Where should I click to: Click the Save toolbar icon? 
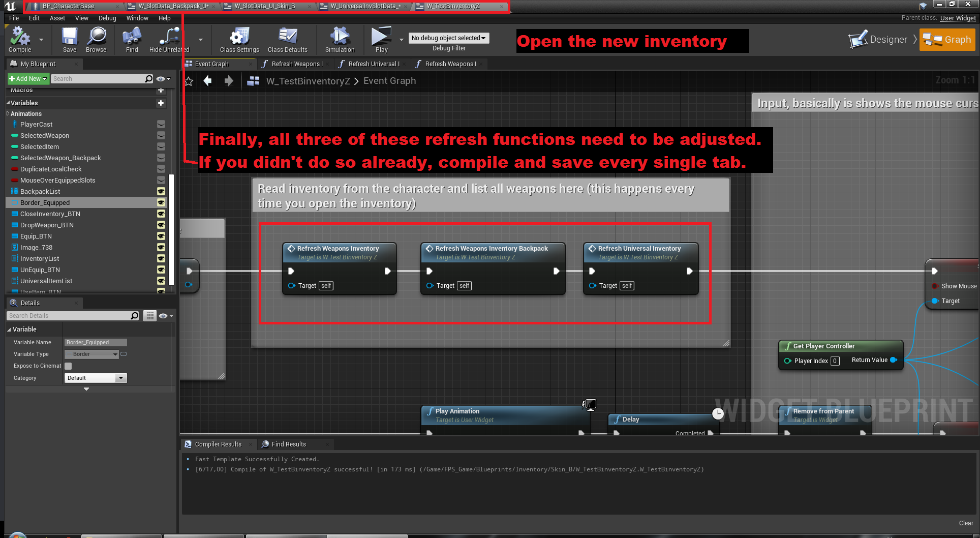[x=70, y=40]
